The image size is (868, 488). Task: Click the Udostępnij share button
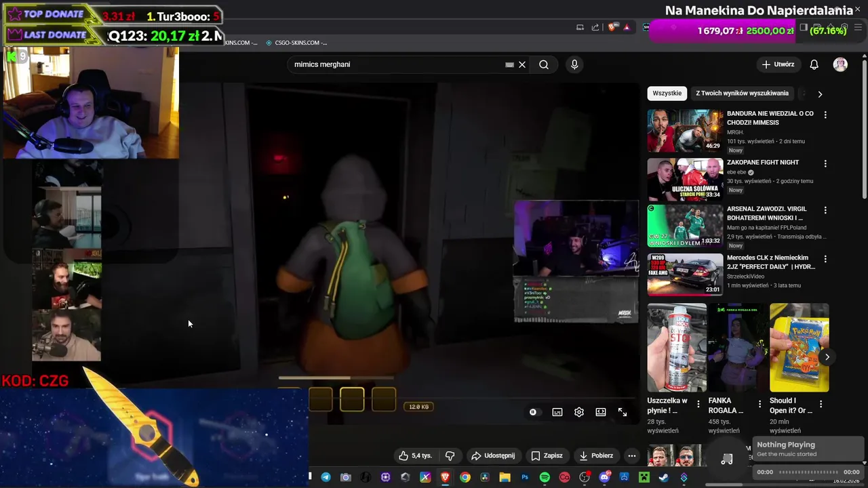click(x=493, y=455)
